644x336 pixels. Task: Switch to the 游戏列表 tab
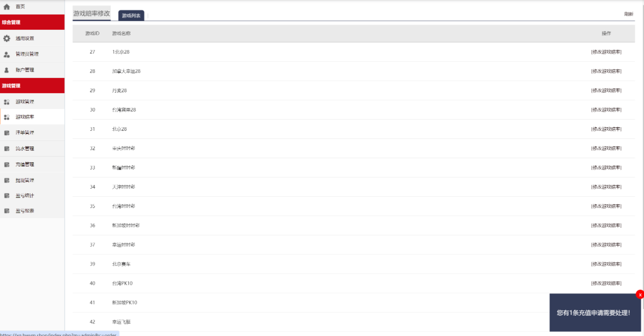[131, 16]
